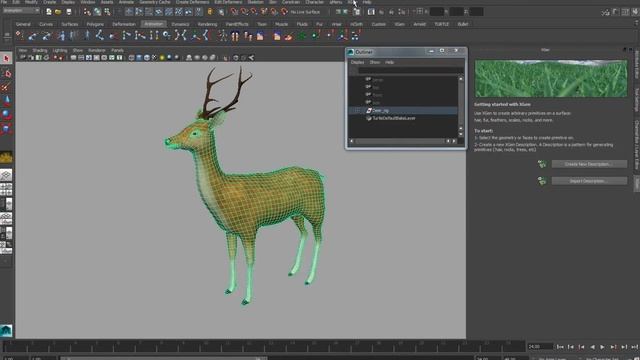Click the scissor-like red tool icon in toolbox
This screenshot has width=640, height=360.
pyautogui.click(x=5, y=87)
